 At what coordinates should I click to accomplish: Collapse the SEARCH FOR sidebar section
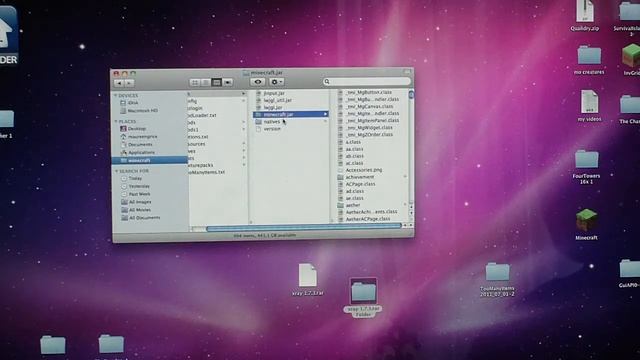(116, 171)
